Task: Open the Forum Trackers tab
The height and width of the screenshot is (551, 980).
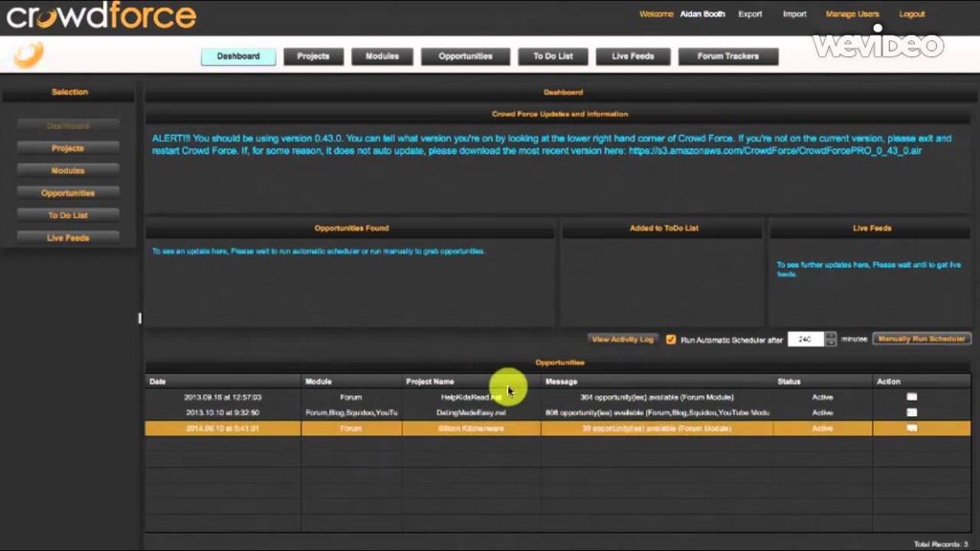Action: [x=728, y=56]
